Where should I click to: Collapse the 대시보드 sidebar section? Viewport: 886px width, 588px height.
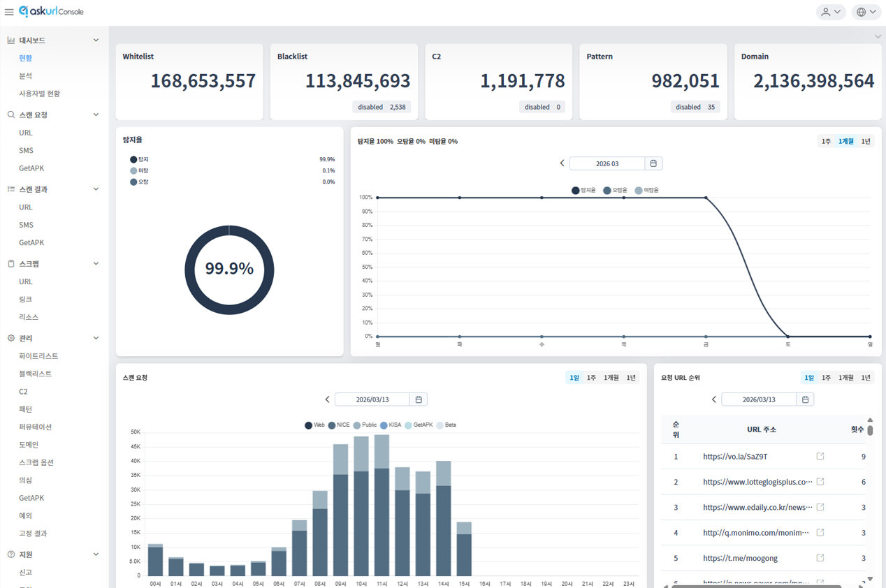tap(96, 41)
